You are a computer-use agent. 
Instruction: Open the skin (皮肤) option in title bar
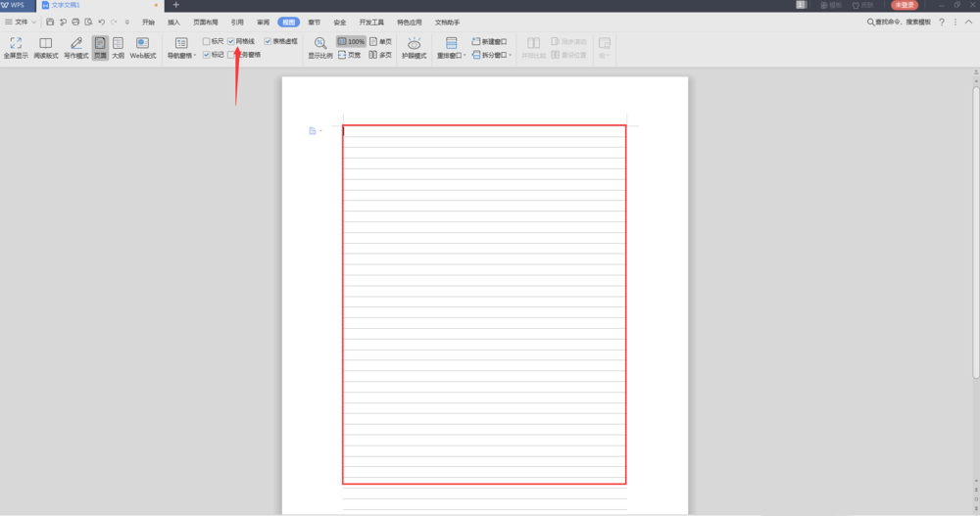click(863, 5)
